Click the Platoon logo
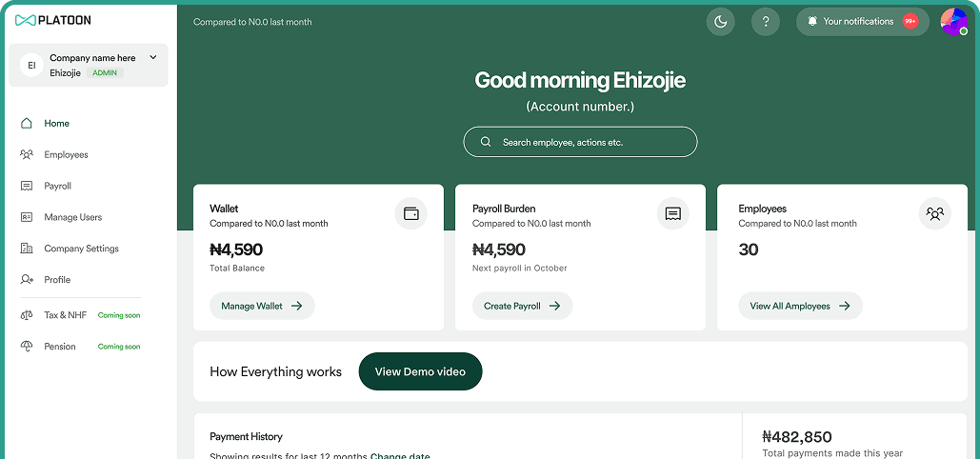 point(53,20)
